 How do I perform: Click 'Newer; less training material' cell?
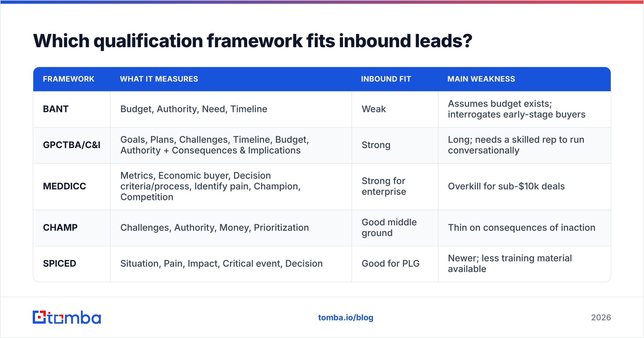click(525, 264)
